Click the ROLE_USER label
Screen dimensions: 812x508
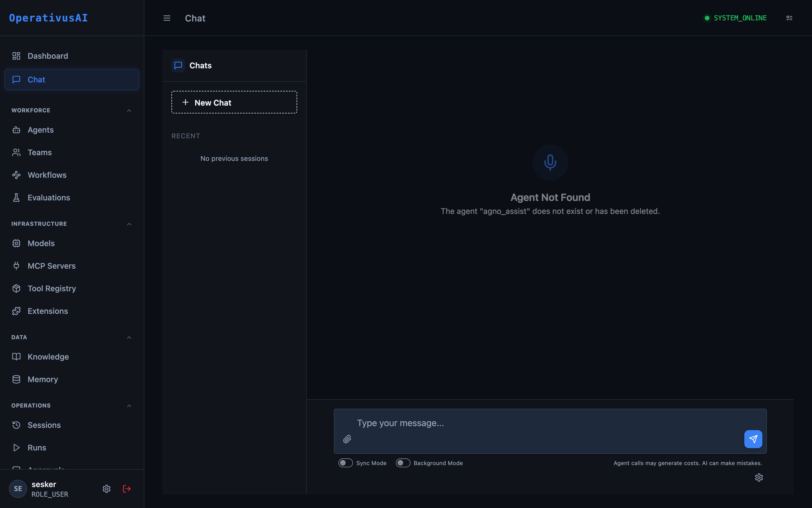point(50,494)
